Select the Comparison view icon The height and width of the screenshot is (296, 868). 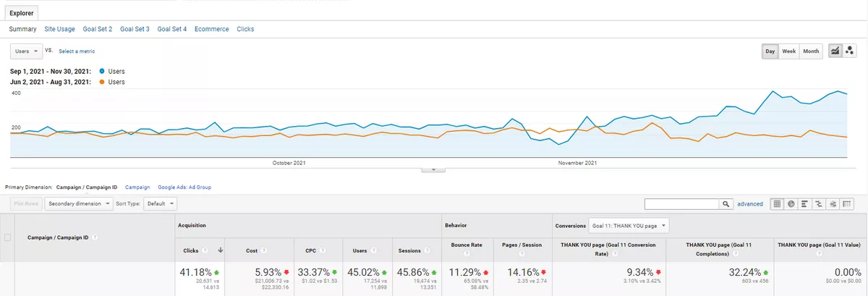tap(819, 204)
